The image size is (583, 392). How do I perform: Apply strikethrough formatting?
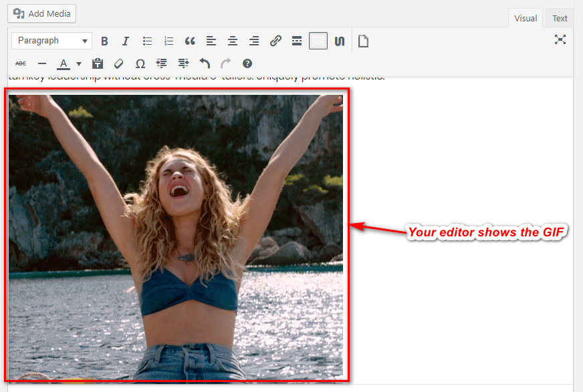point(21,63)
